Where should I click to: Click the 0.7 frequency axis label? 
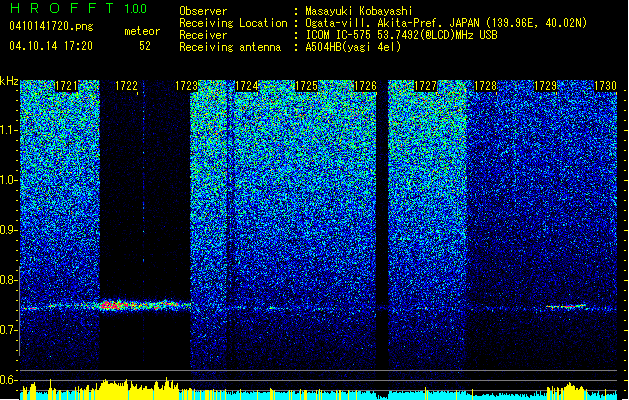8,330
